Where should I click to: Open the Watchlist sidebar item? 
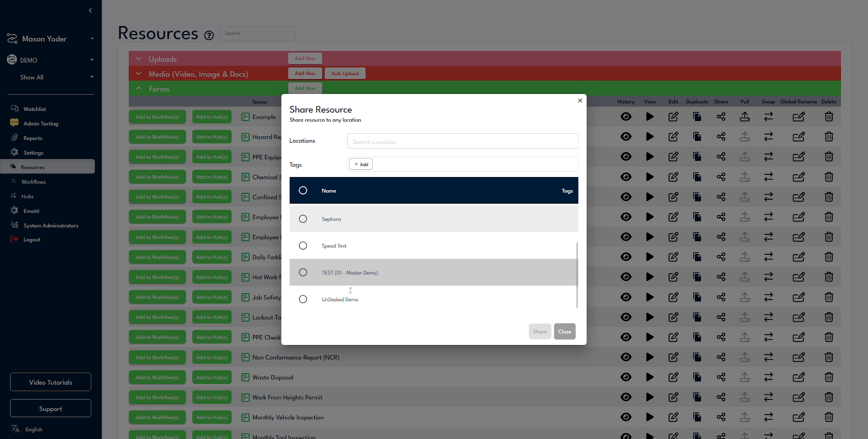coord(35,108)
